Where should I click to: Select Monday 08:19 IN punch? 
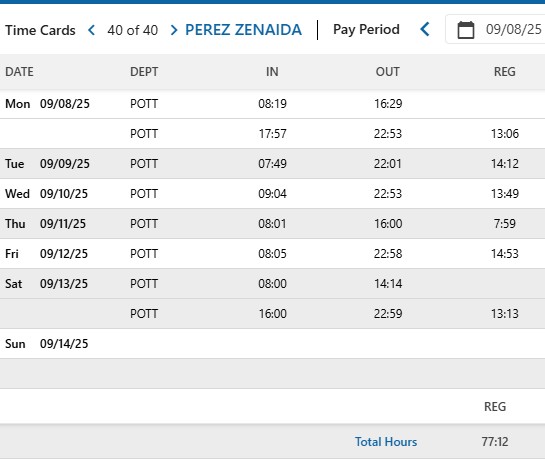(272, 104)
